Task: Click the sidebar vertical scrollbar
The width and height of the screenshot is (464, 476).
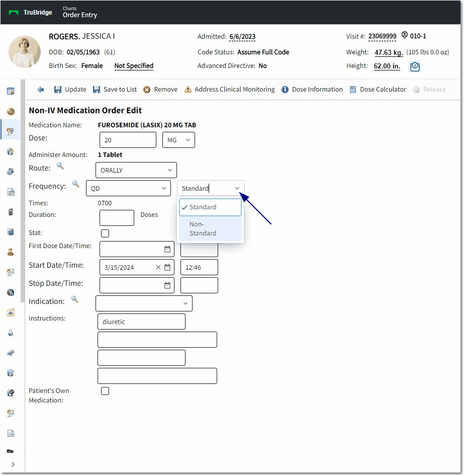Action: 23,191
